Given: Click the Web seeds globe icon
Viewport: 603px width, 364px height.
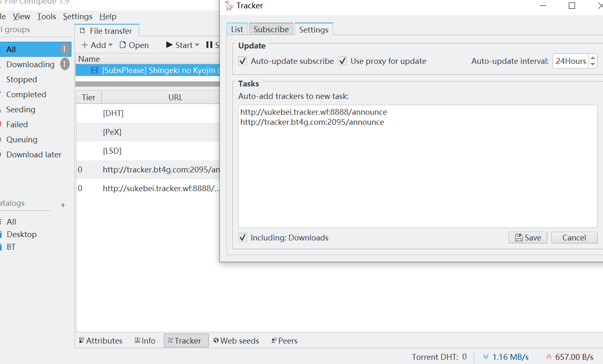Looking at the screenshot, I should pyautogui.click(x=216, y=340).
